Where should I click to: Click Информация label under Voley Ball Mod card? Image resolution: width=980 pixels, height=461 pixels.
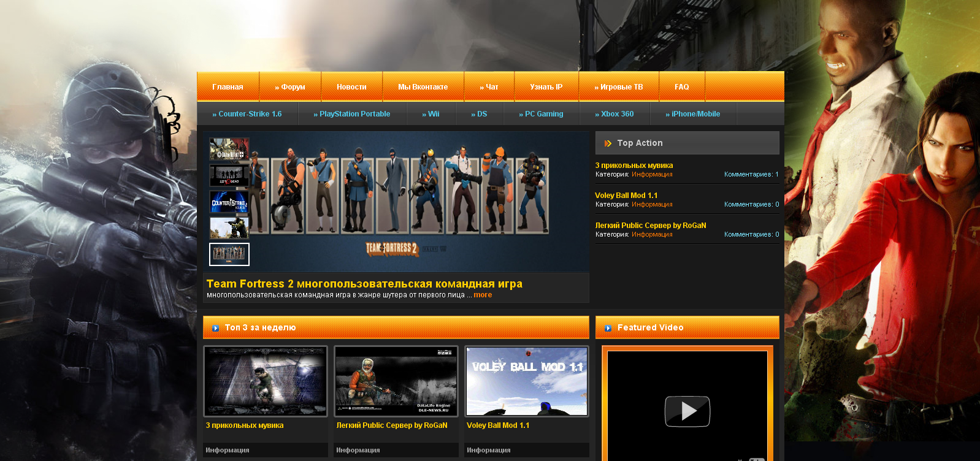[x=489, y=450]
